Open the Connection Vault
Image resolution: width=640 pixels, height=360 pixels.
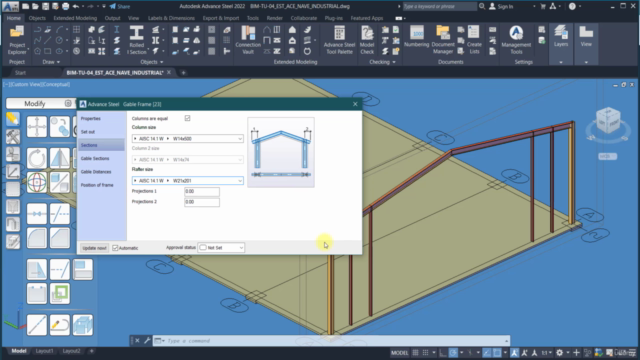[248, 40]
